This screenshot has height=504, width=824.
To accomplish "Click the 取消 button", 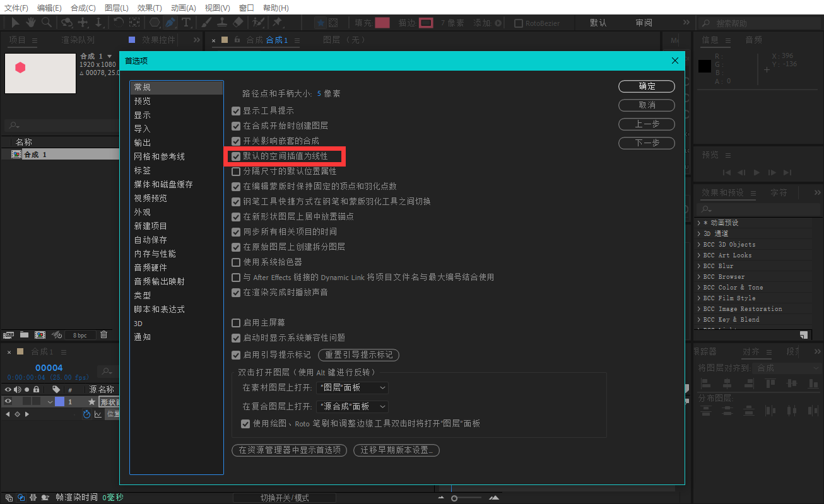I will [647, 105].
